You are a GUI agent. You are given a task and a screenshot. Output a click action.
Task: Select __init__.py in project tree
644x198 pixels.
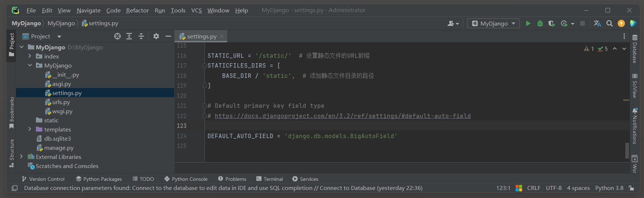(x=62, y=75)
